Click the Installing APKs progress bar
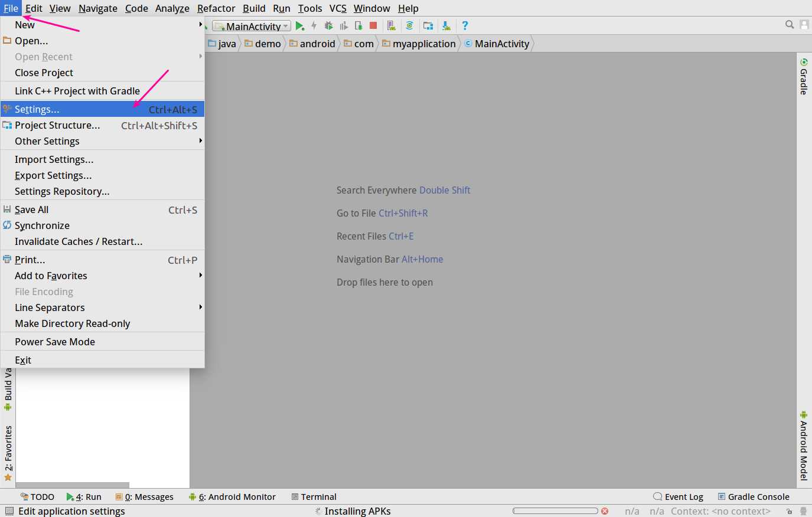 [x=556, y=511]
